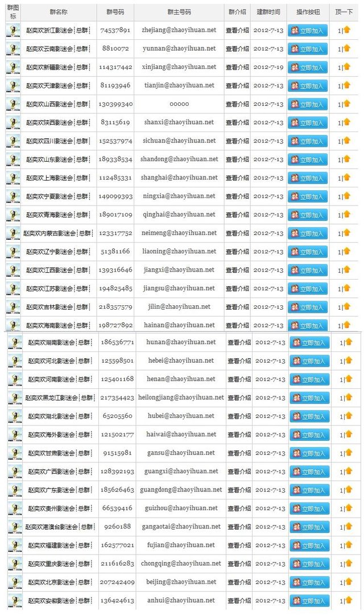Click 立即加入 for jilin group
This screenshot has width=364, height=615.
(x=308, y=307)
